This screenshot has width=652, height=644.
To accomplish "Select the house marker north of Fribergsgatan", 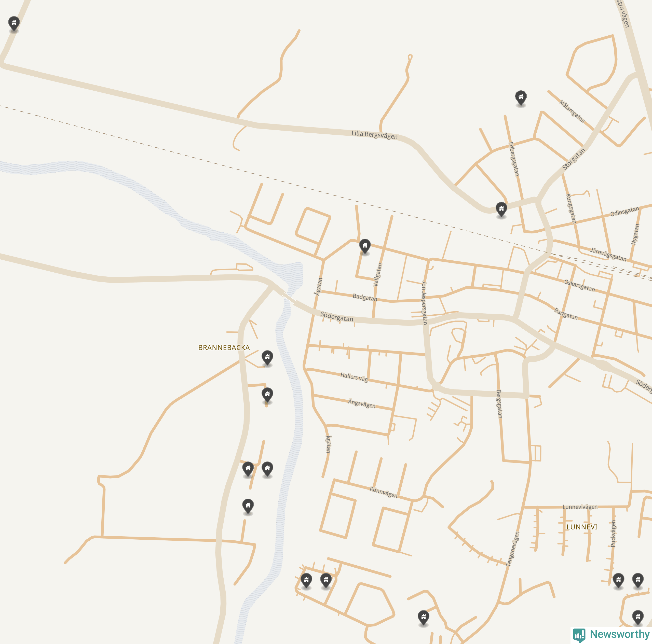I will (521, 98).
